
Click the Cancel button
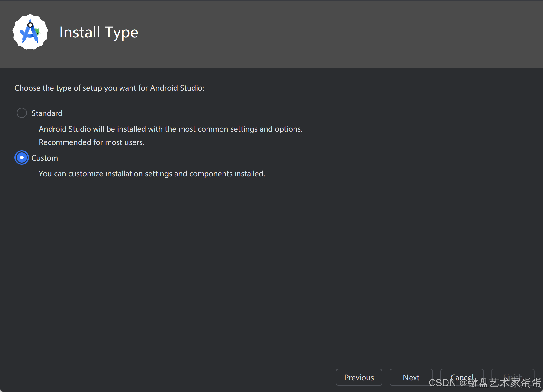pos(462,377)
